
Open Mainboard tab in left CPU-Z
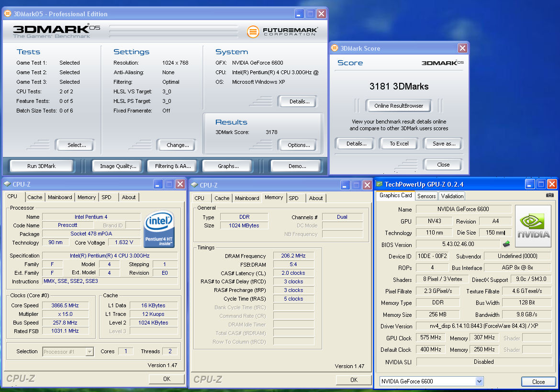[60, 197]
